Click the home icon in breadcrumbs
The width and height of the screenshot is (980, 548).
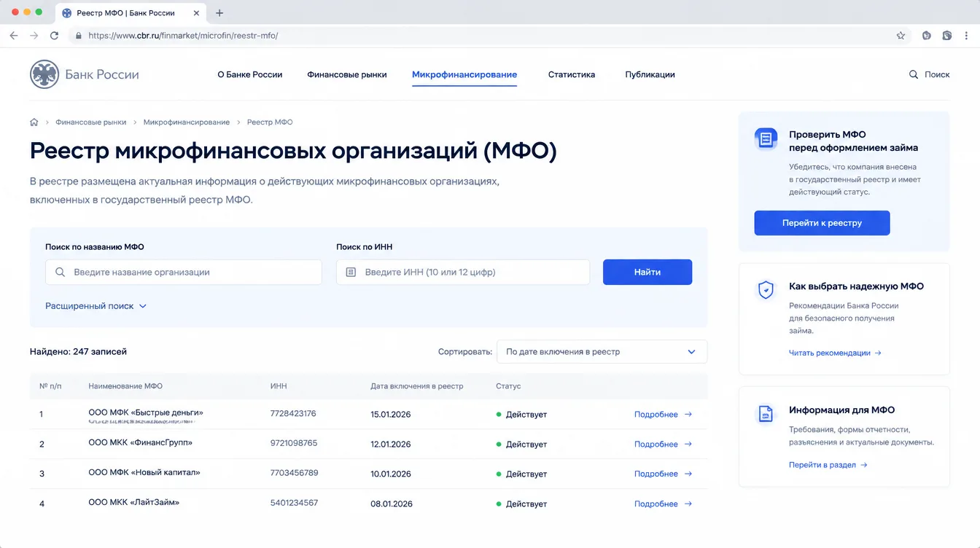(34, 122)
